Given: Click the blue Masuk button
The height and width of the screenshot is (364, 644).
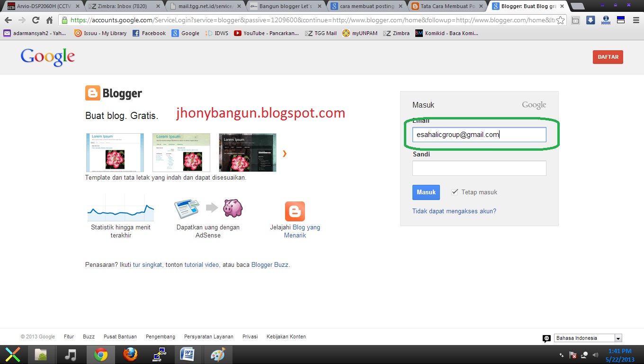Looking at the screenshot, I should point(426,192).
